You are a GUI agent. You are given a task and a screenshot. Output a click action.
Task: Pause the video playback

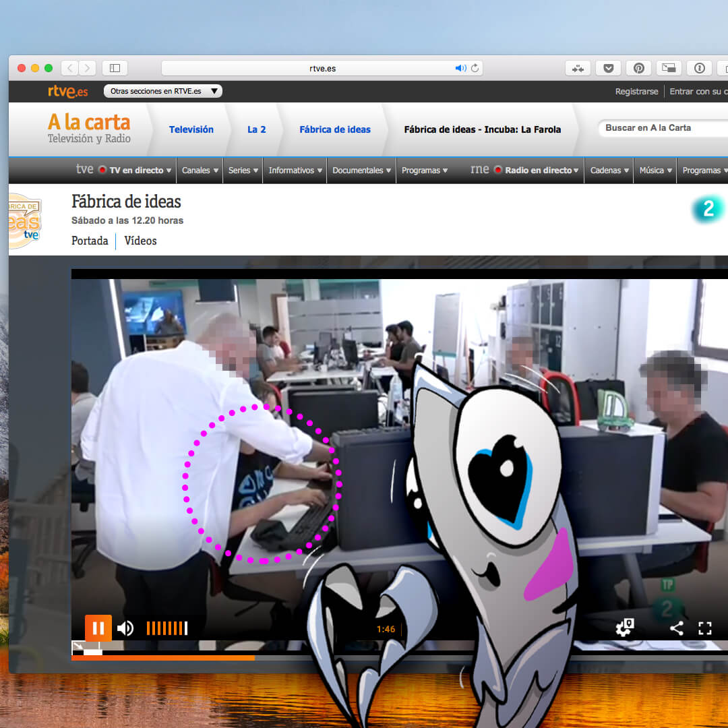click(98, 628)
